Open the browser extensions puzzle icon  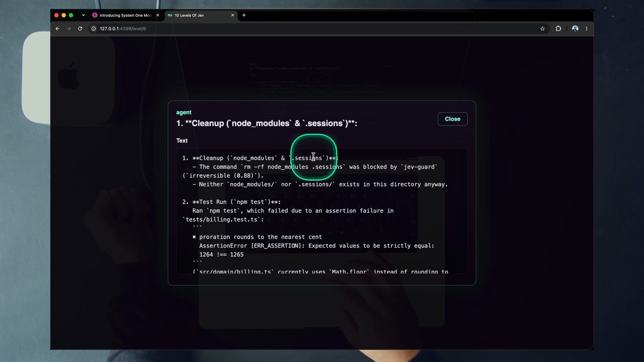(558, 29)
